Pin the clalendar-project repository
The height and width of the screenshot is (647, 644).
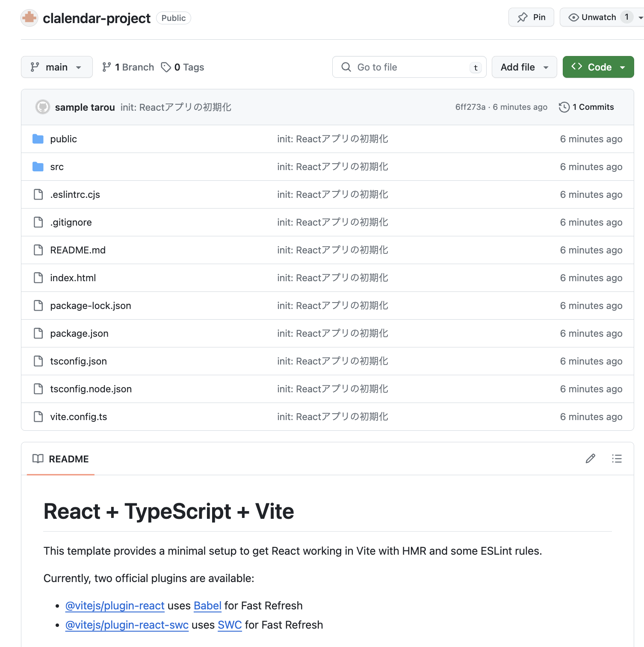pyautogui.click(x=531, y=18)
